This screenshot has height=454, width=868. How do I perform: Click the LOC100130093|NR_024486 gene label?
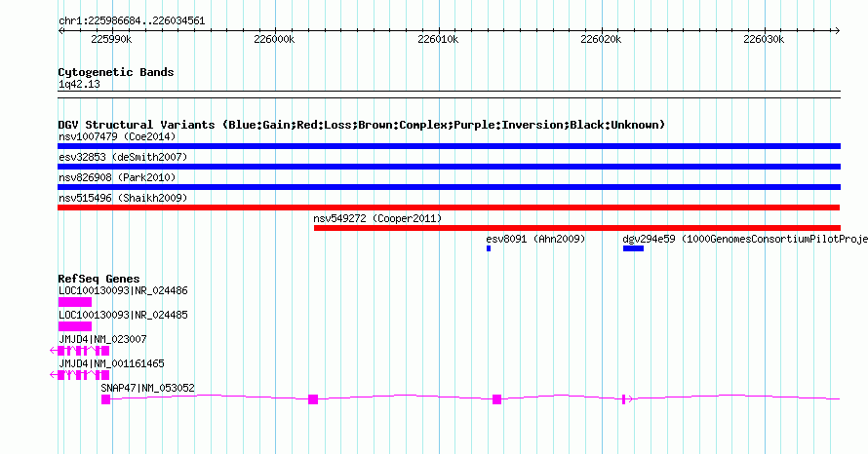(x=123, y=290)
